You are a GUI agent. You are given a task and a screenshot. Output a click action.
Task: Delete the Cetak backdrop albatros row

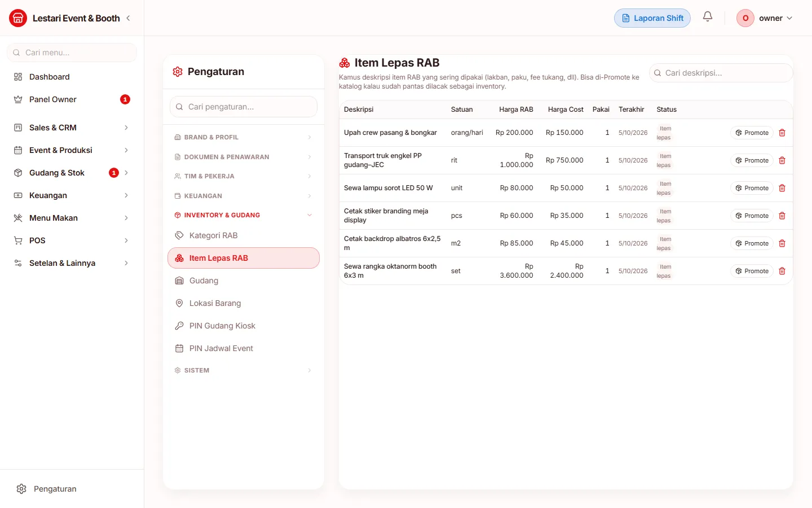point(782,243)
